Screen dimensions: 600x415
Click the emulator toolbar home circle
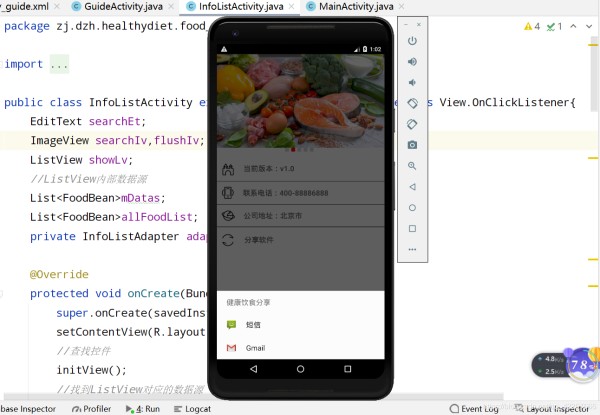click(412, 208)
